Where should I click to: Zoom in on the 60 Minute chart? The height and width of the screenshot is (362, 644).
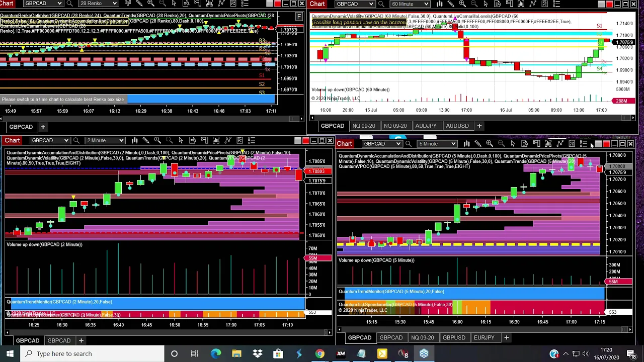point(462,4)
